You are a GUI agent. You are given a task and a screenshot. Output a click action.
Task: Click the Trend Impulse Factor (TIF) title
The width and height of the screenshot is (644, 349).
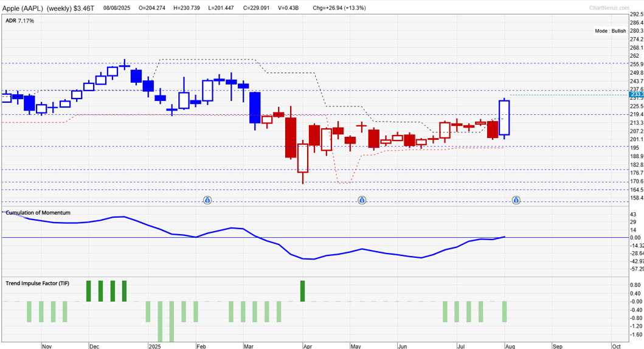click(x=37, y=283)
